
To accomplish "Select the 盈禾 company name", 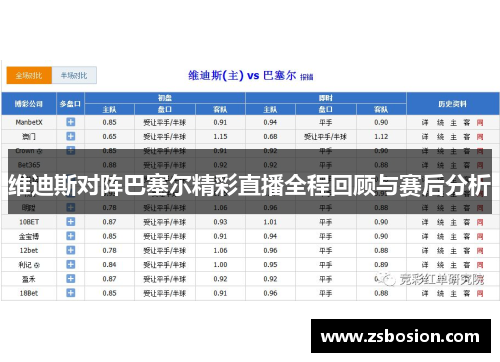I will tap(29, 279).
